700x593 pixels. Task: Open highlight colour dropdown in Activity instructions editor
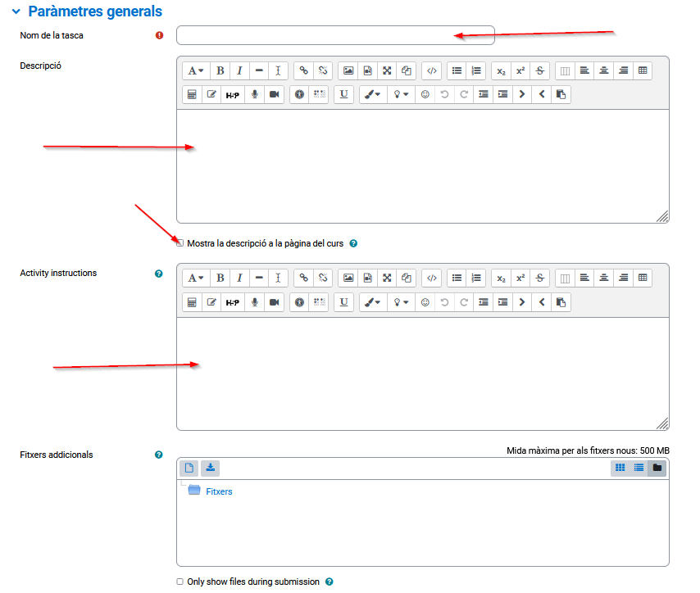click(400, 302)
